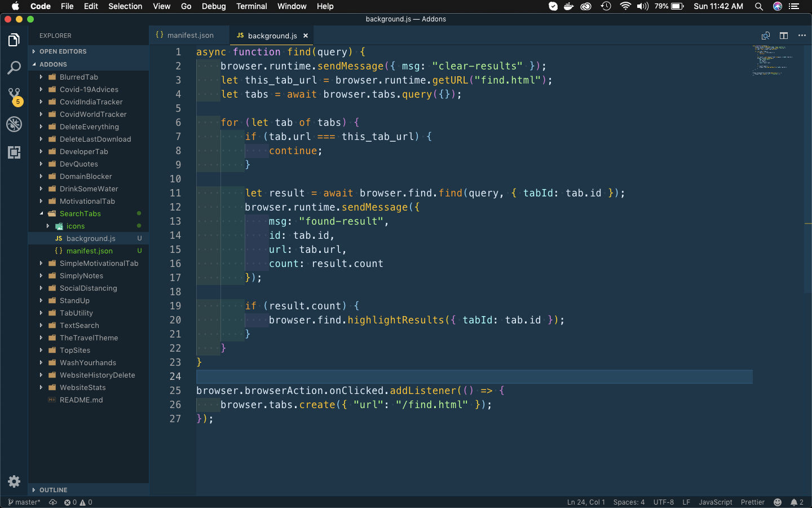The height and width of the screenshot is (508, 812).
Task: Open the Selection menu
Action: (x=125, y=6)
